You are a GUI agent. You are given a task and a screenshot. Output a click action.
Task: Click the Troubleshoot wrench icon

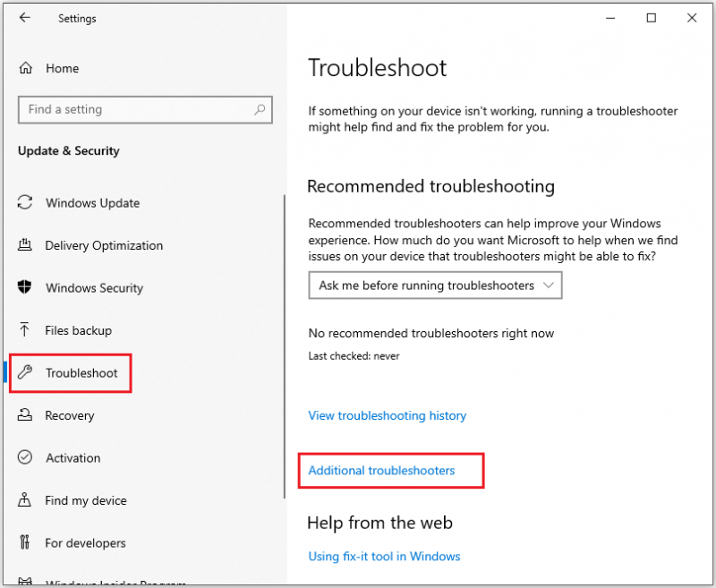(x=25, y=372)
